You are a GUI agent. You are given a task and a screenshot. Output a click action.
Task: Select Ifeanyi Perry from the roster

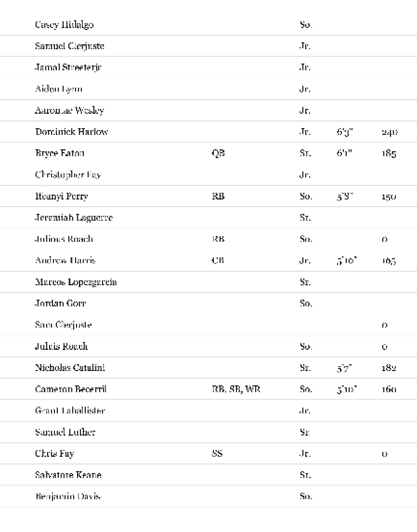(x=62, y=196)
